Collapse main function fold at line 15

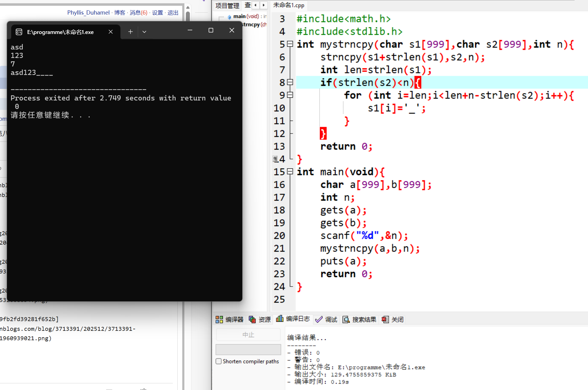(290, 171)
